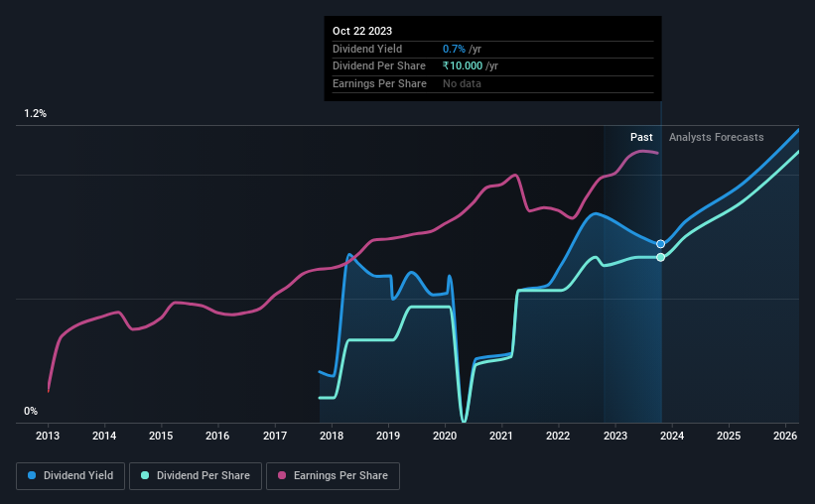Toggle the Dividend Yield legend button
The image size is (815, 504).
pos(70,476)
